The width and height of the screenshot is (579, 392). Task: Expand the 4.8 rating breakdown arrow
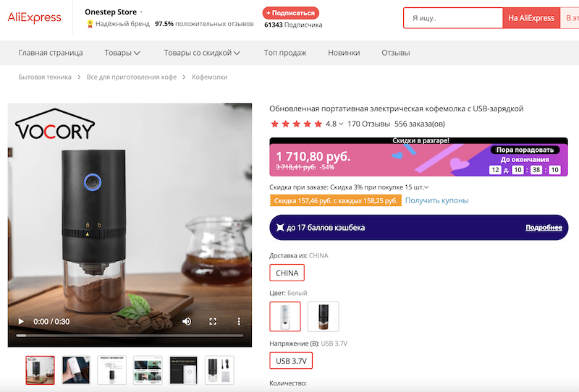(341, 124)
